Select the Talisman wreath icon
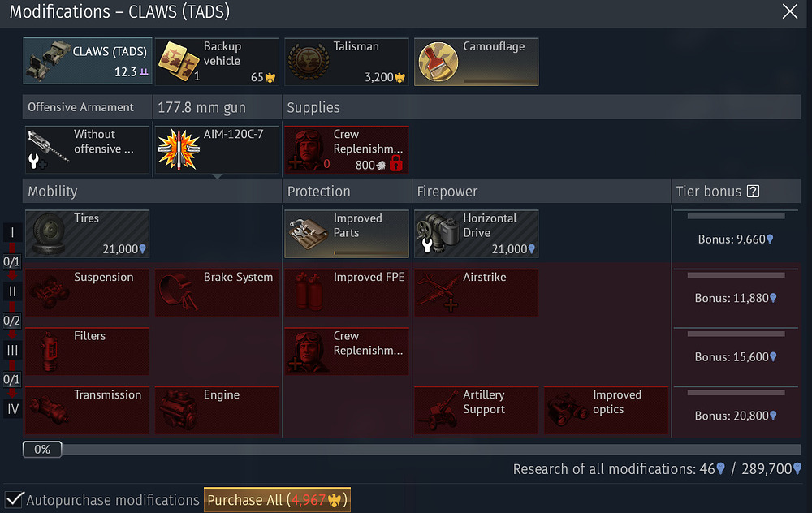Screen dimensions: 812x513 click(309, 63)
